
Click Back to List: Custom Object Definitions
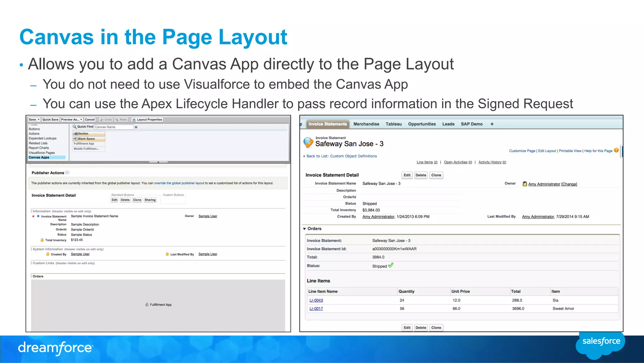341,156
